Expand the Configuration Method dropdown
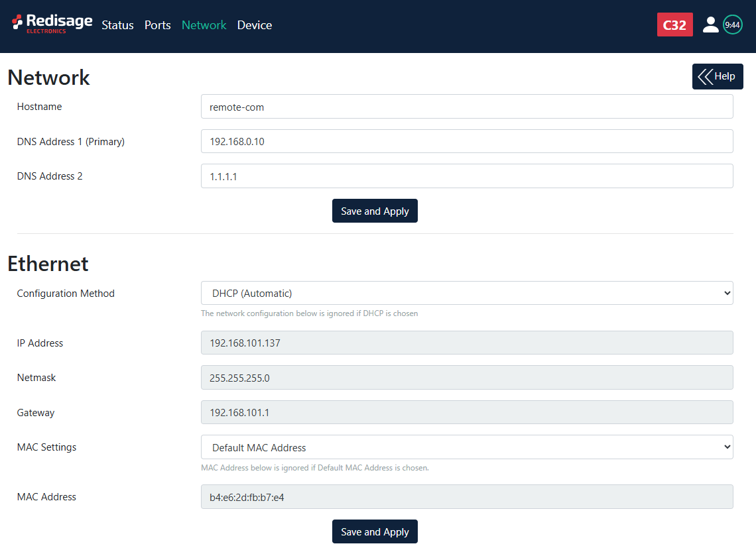This screenshot has height=552, width=756. (467, 293)
